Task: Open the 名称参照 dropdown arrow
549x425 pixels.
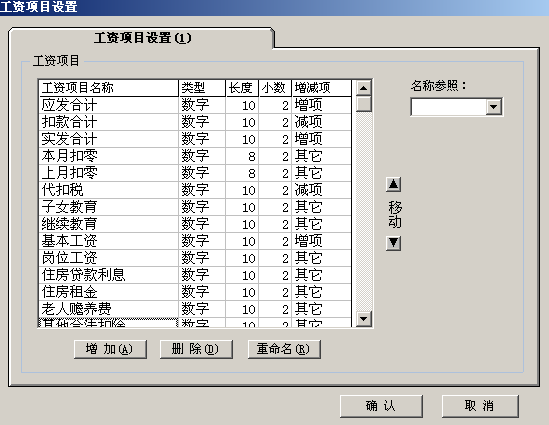Action: (494, 106)
